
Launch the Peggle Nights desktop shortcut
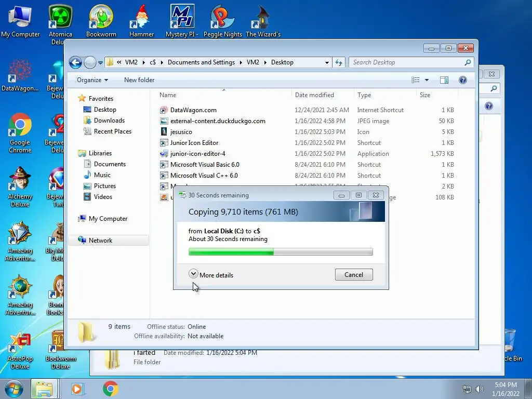(222, 21)
